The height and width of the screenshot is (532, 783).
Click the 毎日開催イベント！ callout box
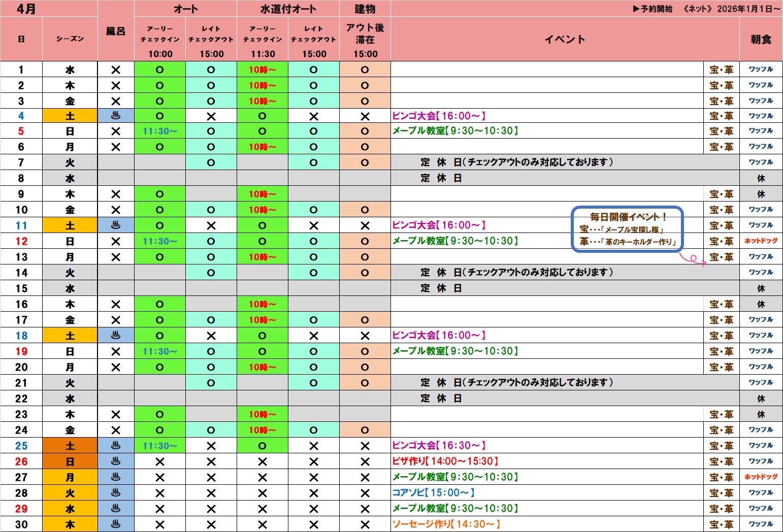coord(628,229)
